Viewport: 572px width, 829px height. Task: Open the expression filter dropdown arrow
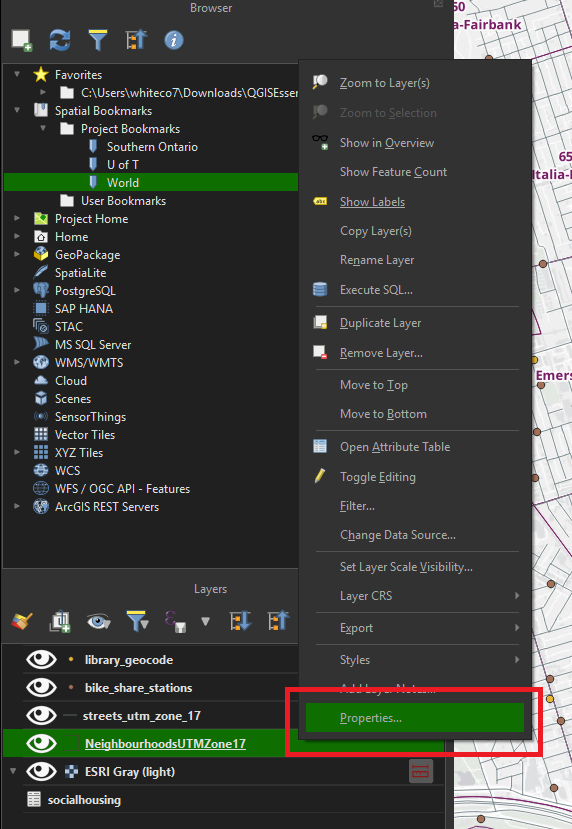(x=205, y=622)
